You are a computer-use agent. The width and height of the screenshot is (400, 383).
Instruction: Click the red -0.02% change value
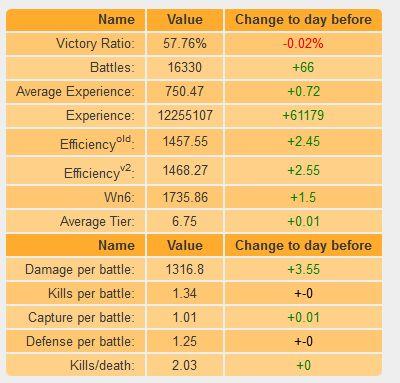click(x=303, y=43)
